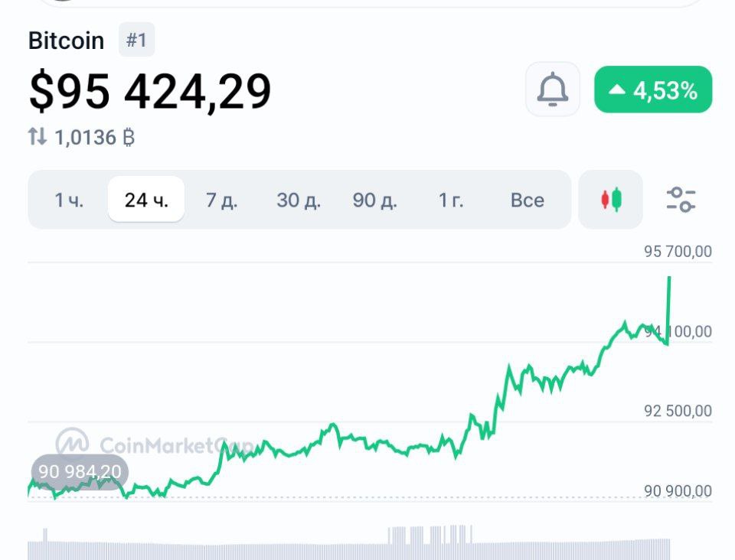Show the 90 д. price chart
This screenshot has height=560, width=735.
point(374,200)
